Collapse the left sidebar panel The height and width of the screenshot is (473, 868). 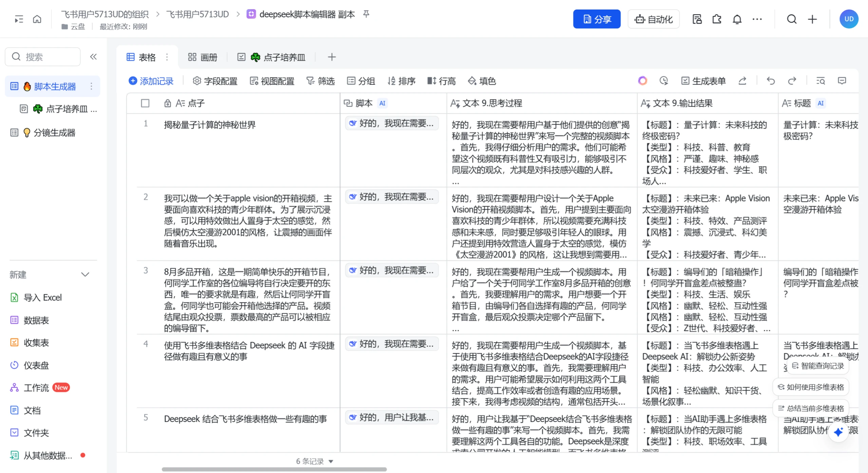coord(94,56)
